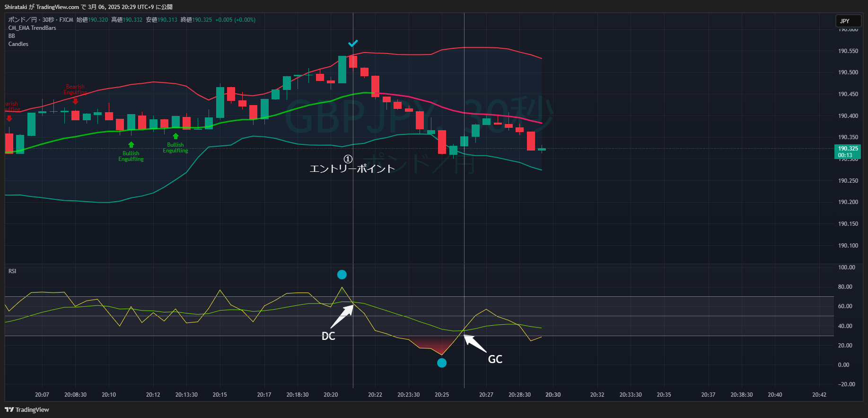Select the BB indicator legend
868x418 pixels.
[12, 36]
